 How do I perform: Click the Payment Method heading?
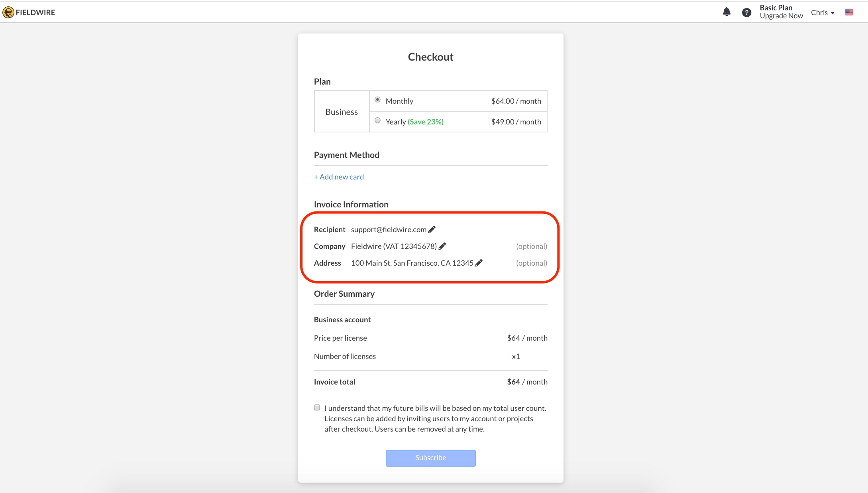click(347, 155)
